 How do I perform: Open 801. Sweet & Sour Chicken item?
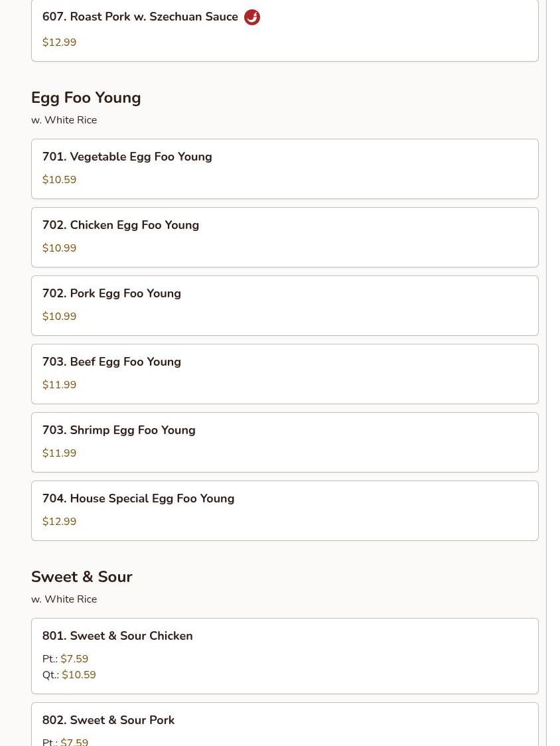tap(117, 636)
